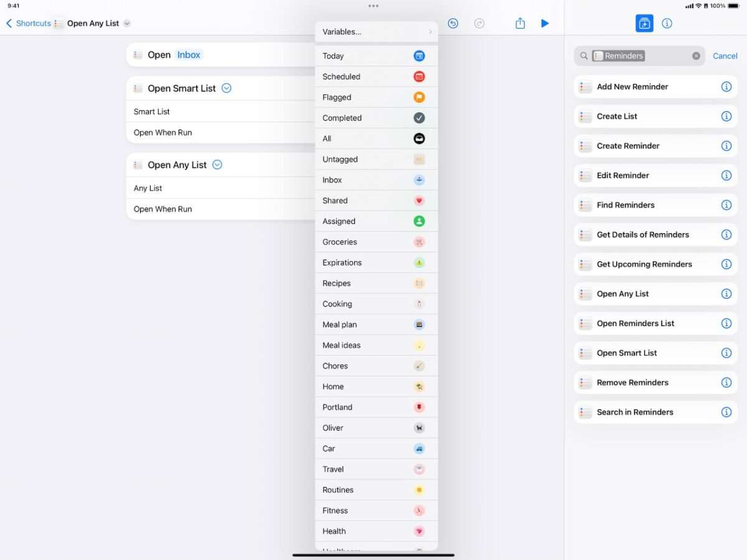The height and width of the screenshot is (560, 747).
Task: Click the Inbox list icon in menu
Action: click(x=420, y=180)
